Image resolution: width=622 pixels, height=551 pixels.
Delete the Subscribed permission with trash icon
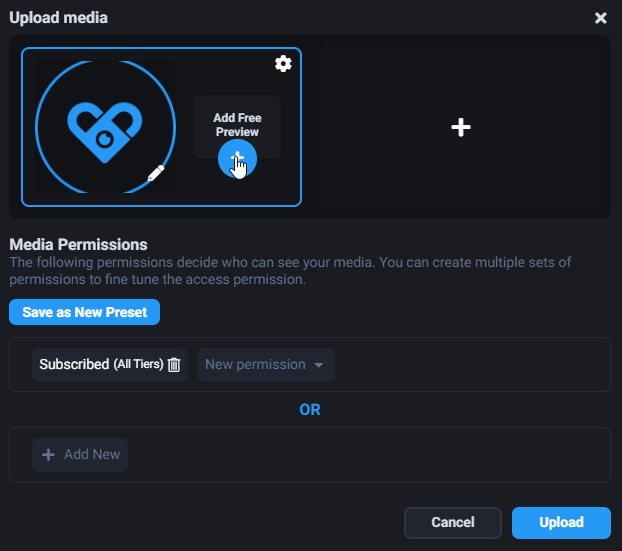tap(174, 365)
